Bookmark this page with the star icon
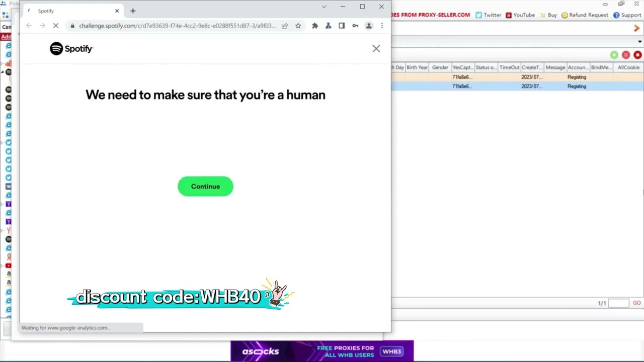Image resolution: width=644 pixels, height=362 pixels. (x=298, y=26)
